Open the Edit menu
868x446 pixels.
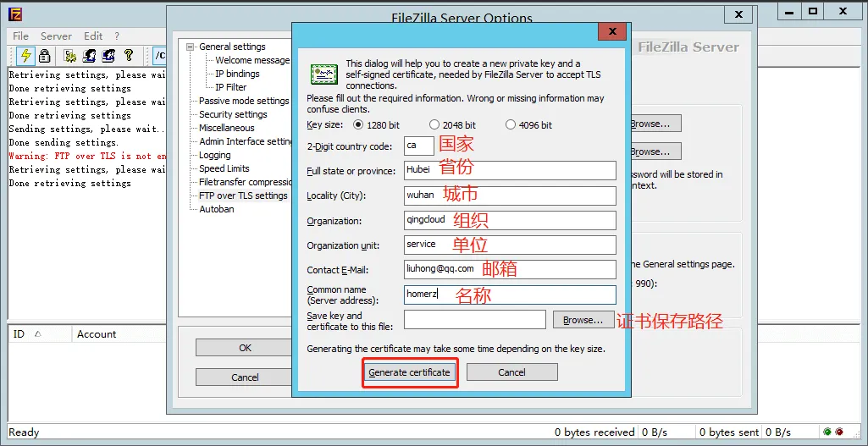pos(93,36)
